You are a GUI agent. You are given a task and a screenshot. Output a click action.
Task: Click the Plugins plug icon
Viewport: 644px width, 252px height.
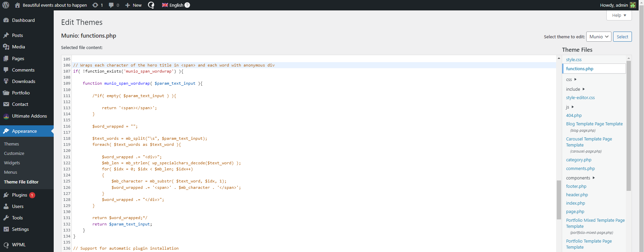click(6, 195)
